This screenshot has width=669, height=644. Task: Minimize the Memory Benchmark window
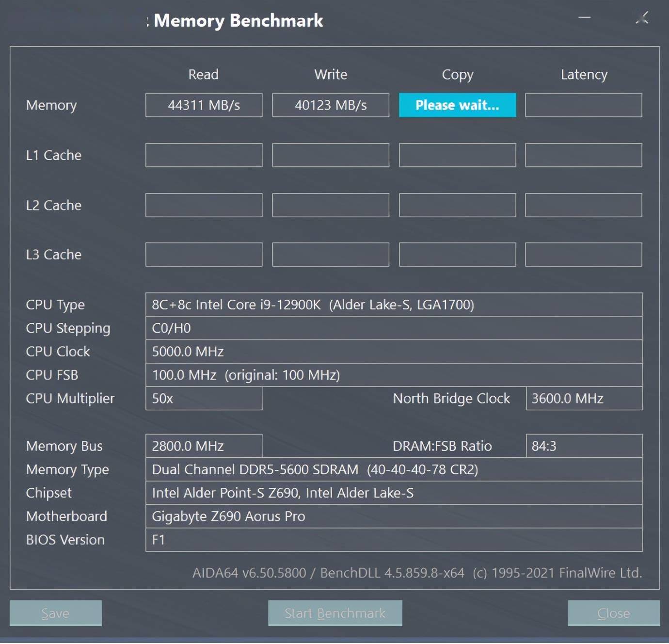(585, 17)
